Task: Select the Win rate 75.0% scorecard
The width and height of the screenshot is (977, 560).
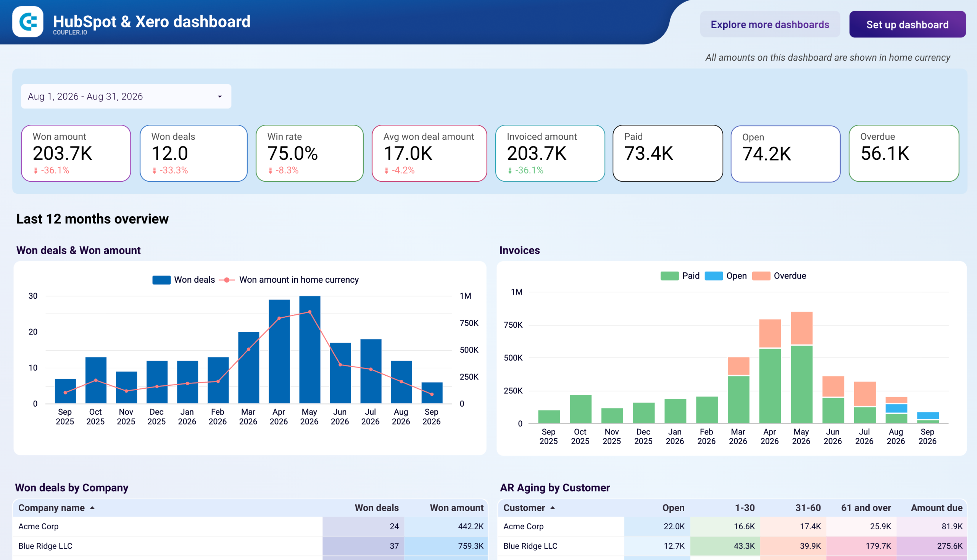Action: pos(310,153)
